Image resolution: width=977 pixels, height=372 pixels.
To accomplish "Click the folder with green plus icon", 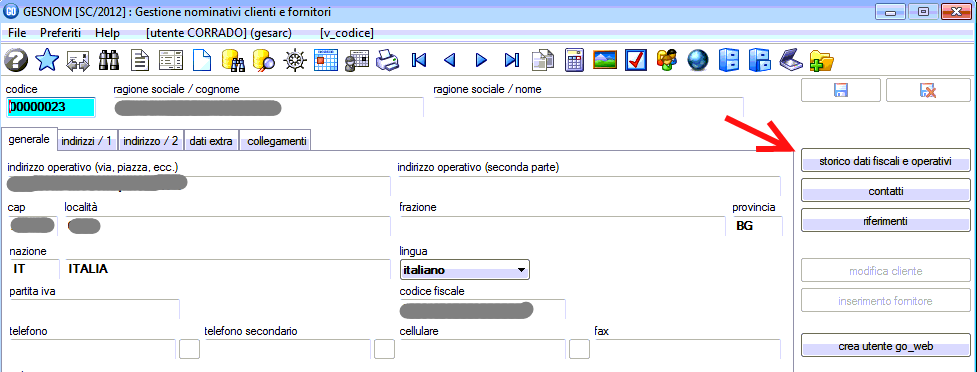I will pos(822,60).
